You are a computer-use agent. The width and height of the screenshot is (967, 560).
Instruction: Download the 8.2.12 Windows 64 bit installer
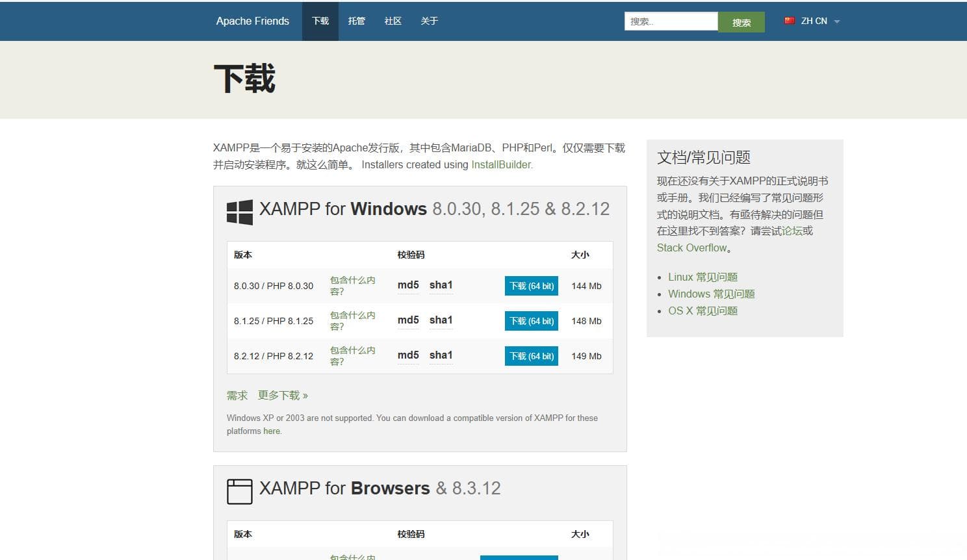point(532,356)
